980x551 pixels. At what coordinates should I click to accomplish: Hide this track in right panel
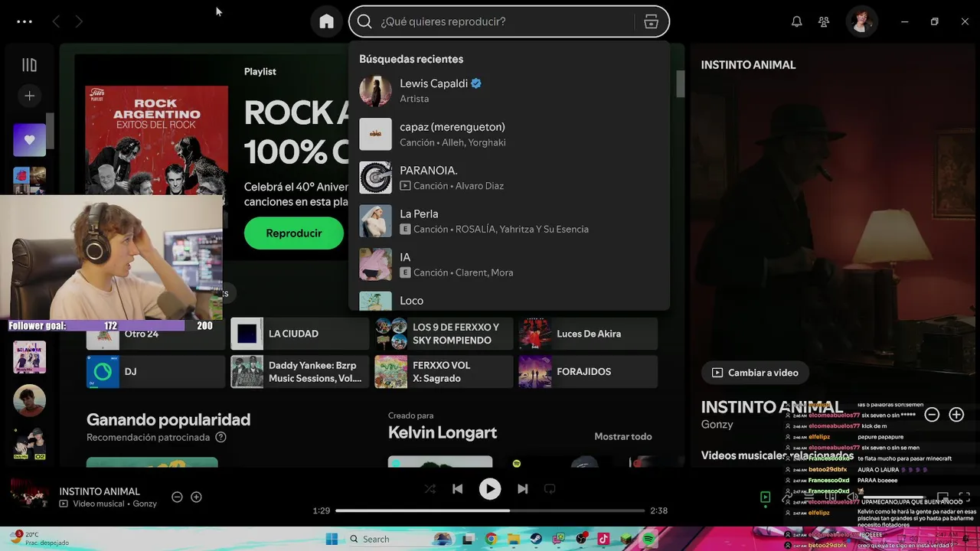point(932,415)
